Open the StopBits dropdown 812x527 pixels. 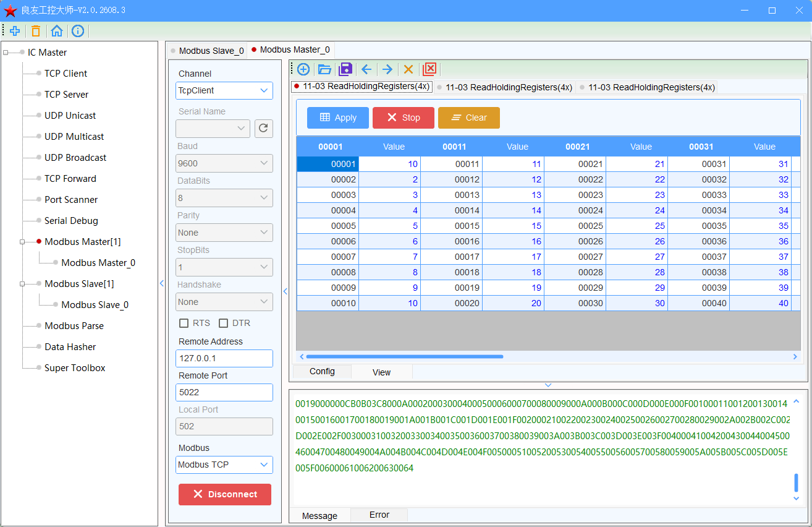click(x=224, y=267)
